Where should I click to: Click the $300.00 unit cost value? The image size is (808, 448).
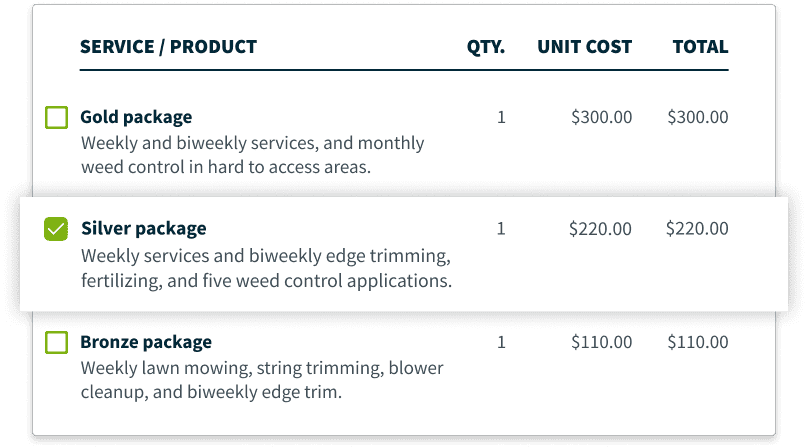(x=601, y=117)
